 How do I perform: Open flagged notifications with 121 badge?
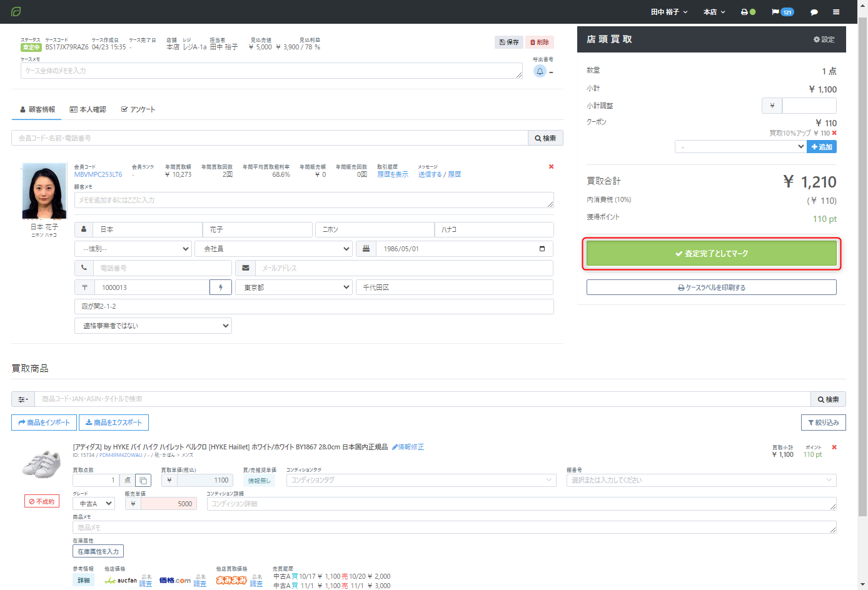(782, 12)
